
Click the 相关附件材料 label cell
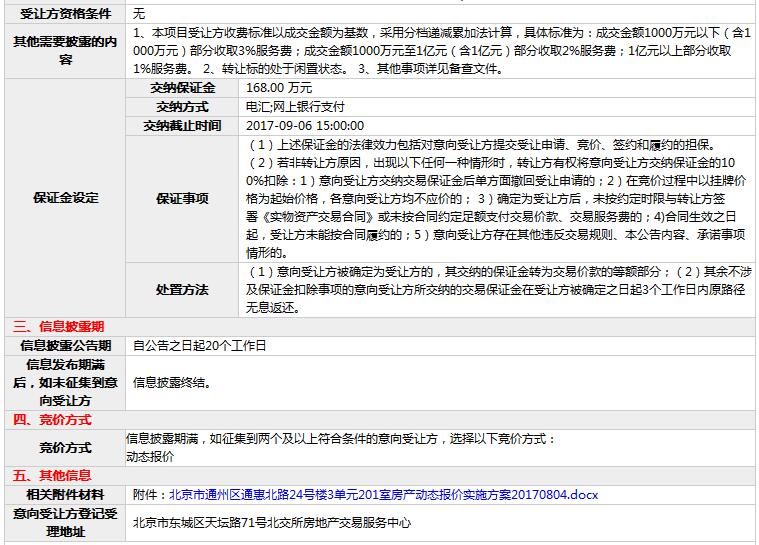click(x=66, y=494)
